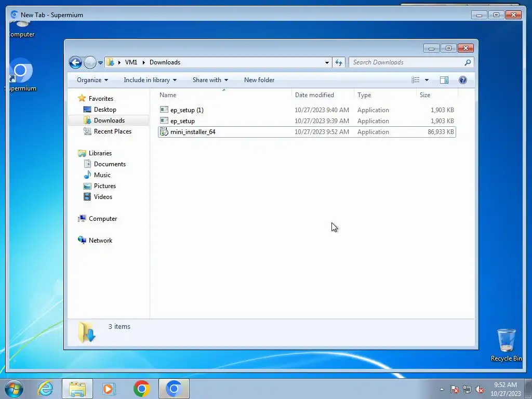Viewport: 532px width, 399px height.
Task: Click the Supermium desktop shortcut icon
Action: pos(21,71)
